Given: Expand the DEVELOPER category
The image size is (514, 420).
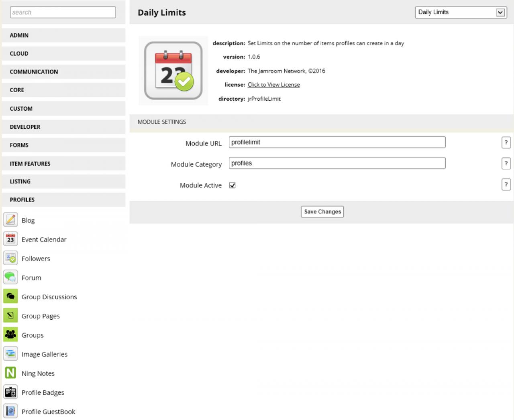Looking at the screenshot, I should click(x=63, y=127).
